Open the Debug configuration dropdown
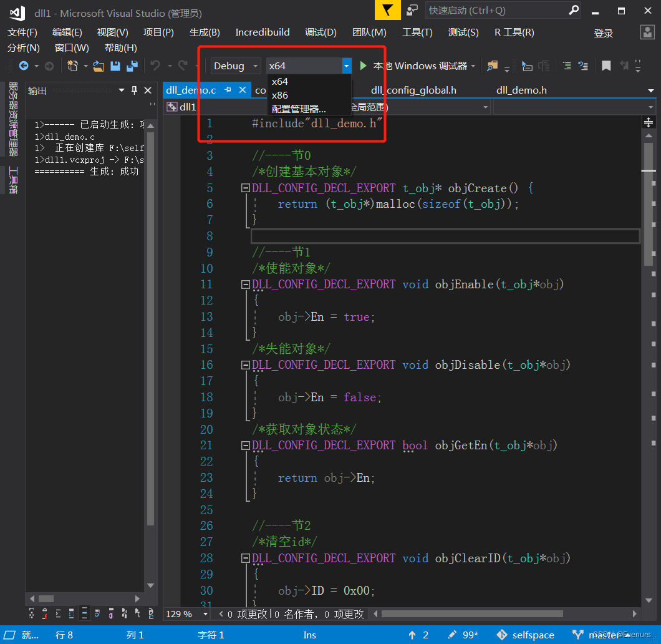This screenshot has height=644, width=661. point(236,66)
